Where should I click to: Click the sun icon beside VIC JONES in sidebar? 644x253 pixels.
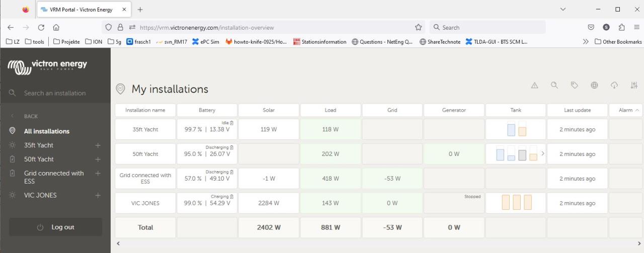tap(13, 195)
